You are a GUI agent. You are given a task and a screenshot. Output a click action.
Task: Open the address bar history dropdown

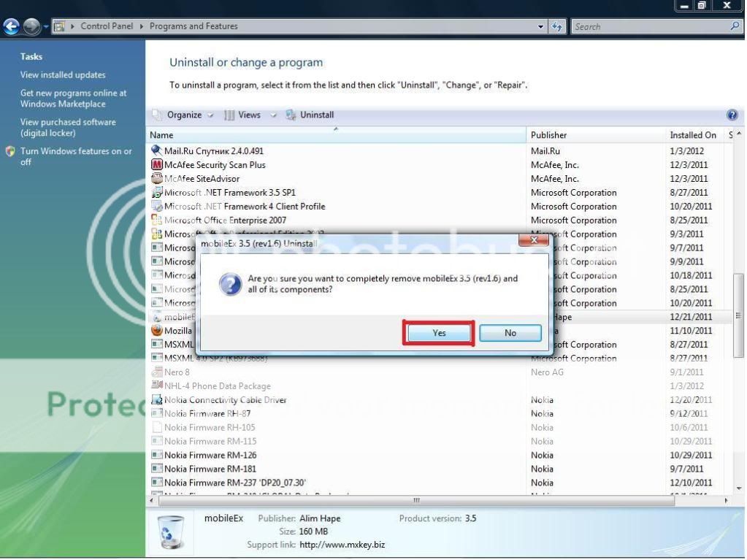coord(540,27)
